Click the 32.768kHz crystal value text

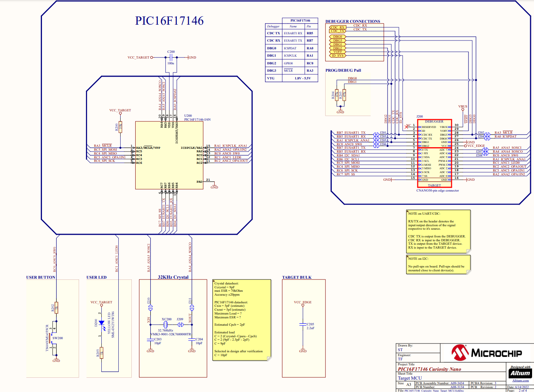tap(165, 330)
